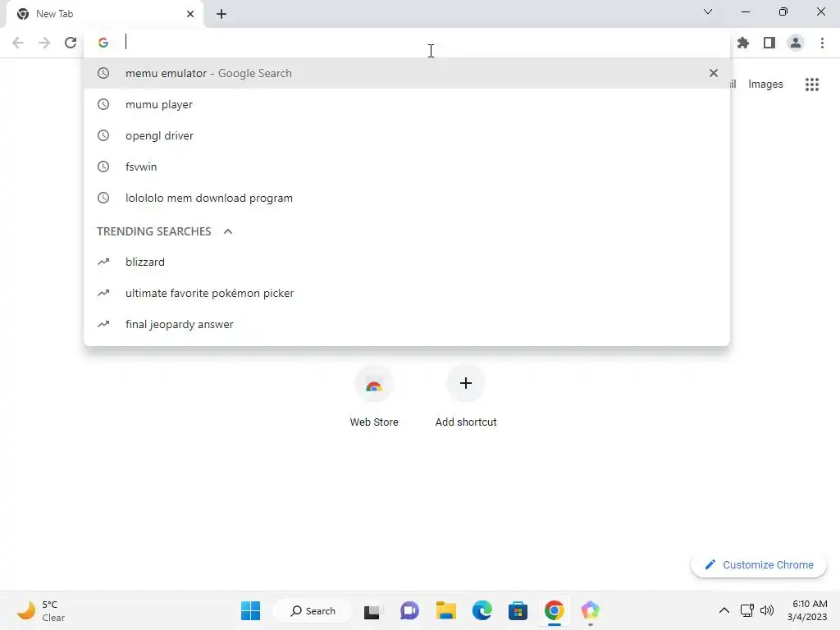The height and width of the screenshot is (630, 840).
Task: Open the tab search dropdown arrow
Action: [x=708, y=11]
